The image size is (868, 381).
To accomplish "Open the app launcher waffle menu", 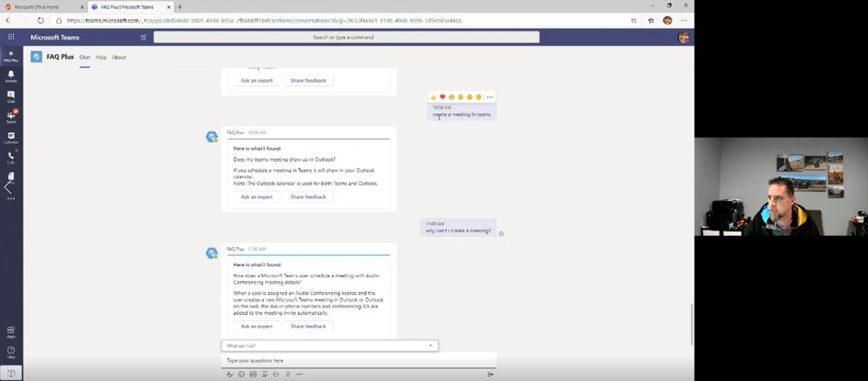I will click(11, 37).
